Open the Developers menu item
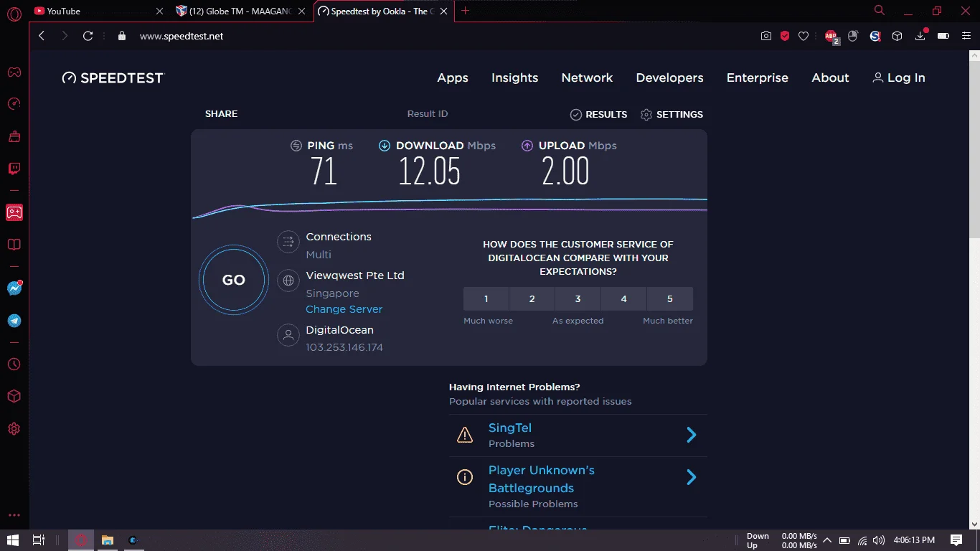The height and width of the screenshot is (551, 980). coord(669,77)
